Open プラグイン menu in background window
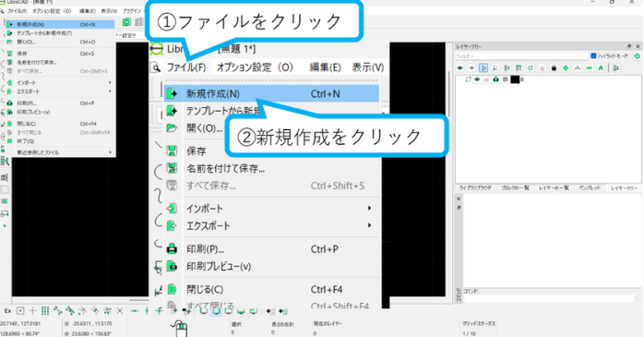The width and height of the screenshot is (644, 337). pyautogui.click(x=132, y=11)
